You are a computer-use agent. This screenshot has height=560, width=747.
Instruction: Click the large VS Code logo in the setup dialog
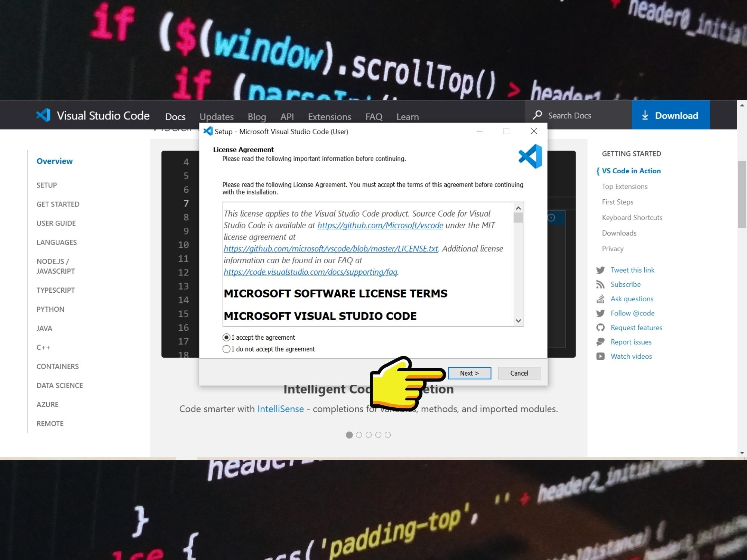530,156
